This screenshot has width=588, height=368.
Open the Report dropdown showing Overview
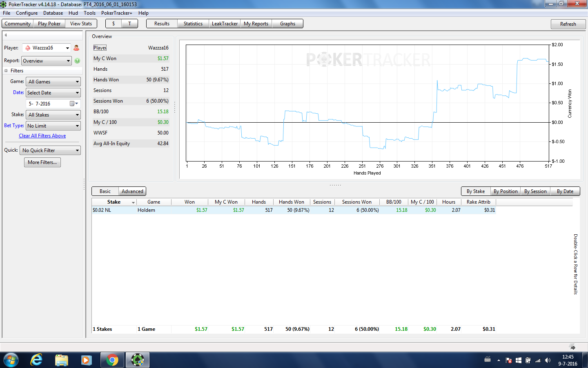click(x=47, y=61)
